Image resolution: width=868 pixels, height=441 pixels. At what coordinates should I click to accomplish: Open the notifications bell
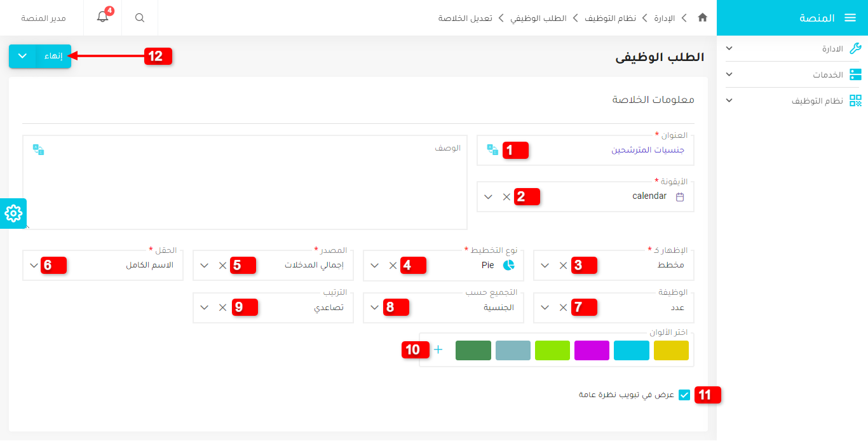(x=102, y=17)
